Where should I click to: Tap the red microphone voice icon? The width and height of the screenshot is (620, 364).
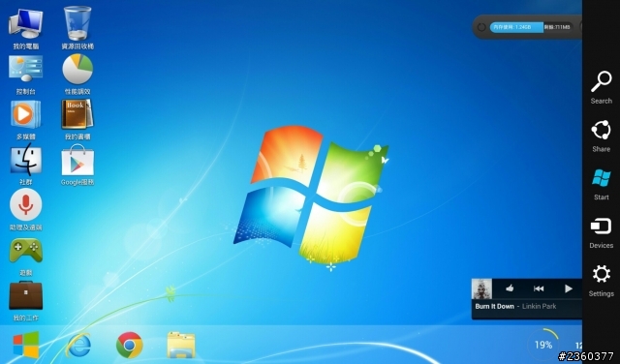coord(26,204)
